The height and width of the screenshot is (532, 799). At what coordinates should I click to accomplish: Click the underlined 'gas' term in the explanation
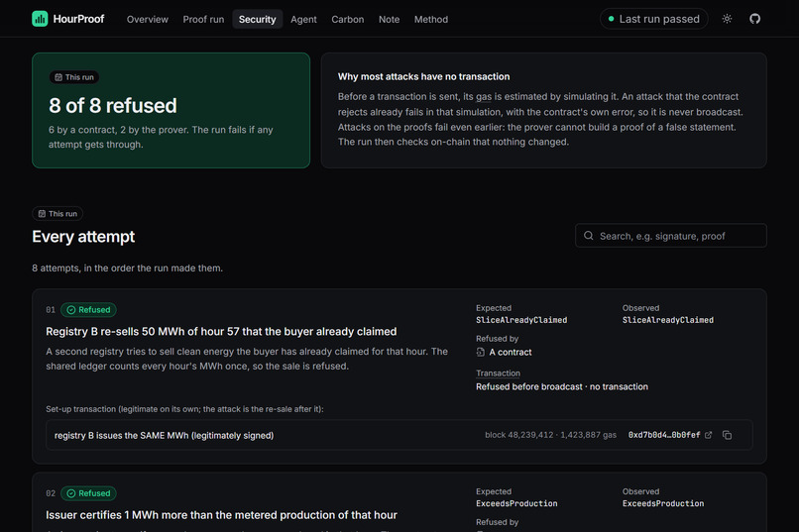pyautogui.click(x=484, y=97)
